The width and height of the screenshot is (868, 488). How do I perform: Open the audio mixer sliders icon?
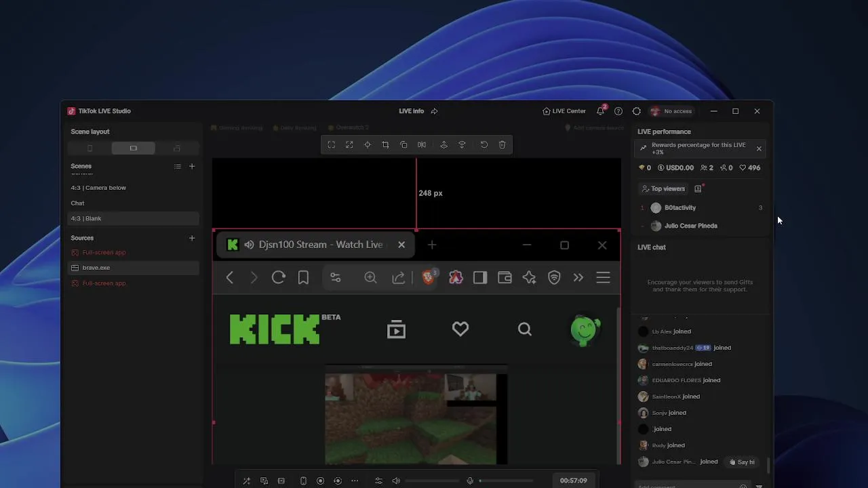378,481
